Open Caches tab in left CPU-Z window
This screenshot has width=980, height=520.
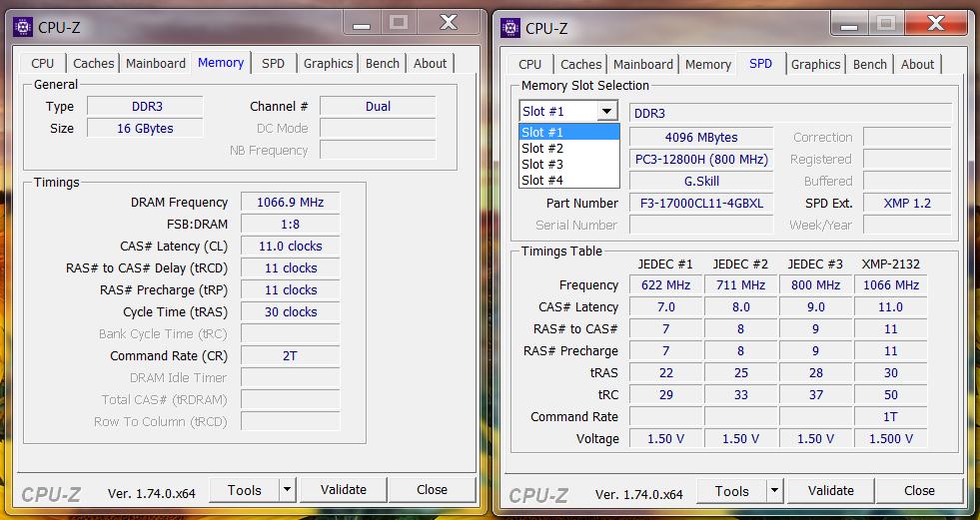[x=93, y=63]
